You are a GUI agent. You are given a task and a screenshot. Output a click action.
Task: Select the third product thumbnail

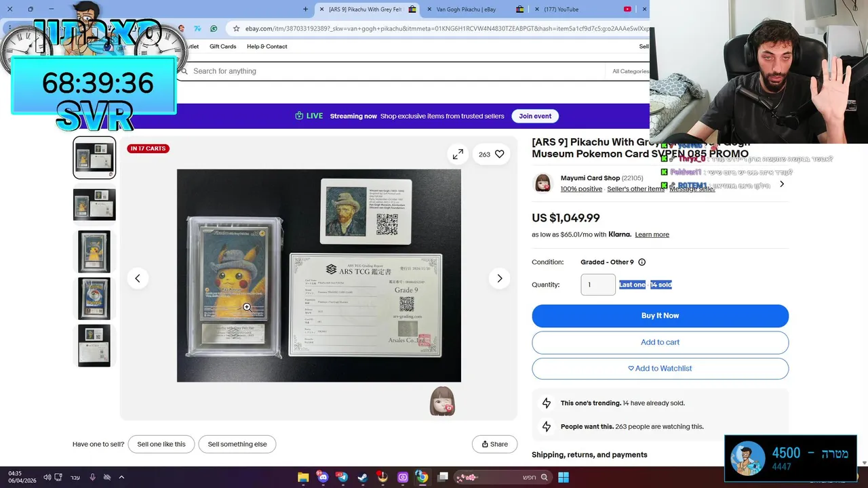(94, 251)
